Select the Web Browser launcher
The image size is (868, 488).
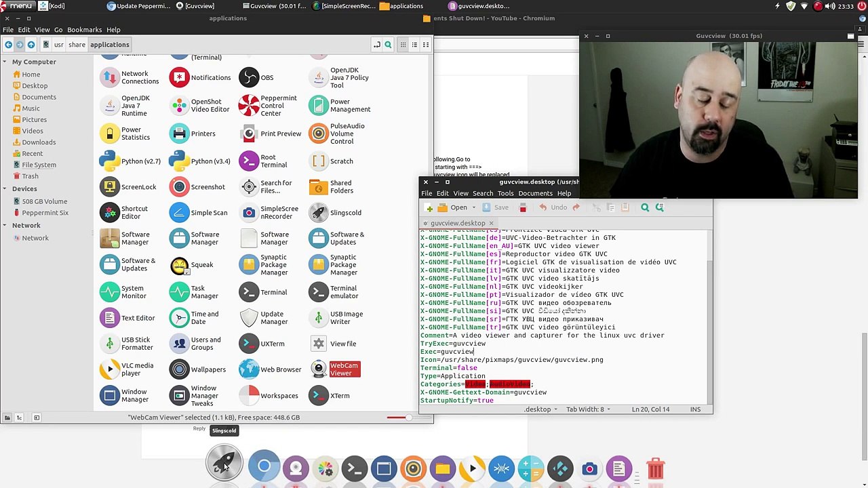pyautogui.click(x=249, y=369)
